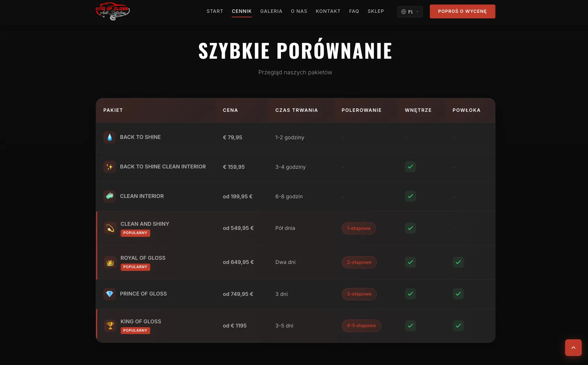Click the crown icon beside ROYAL OF GLOSS
588x365 pixels.
pyautogui.click(x=110, y=262)
